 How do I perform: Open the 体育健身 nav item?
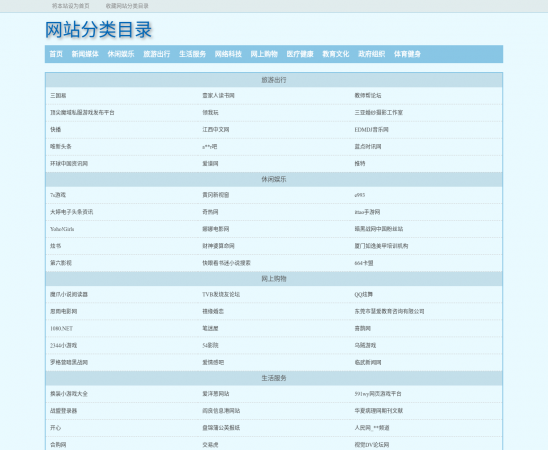408,54
